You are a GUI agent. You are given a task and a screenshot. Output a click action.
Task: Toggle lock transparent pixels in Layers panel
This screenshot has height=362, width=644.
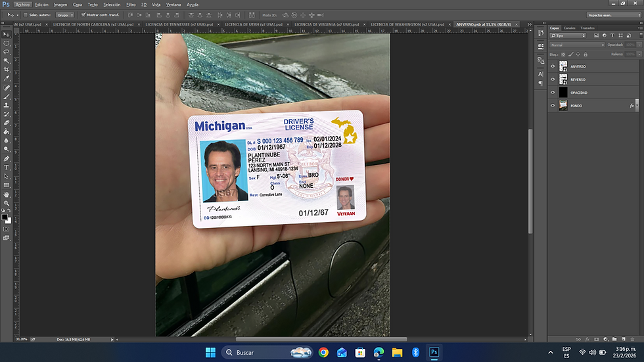click(563, 54)
